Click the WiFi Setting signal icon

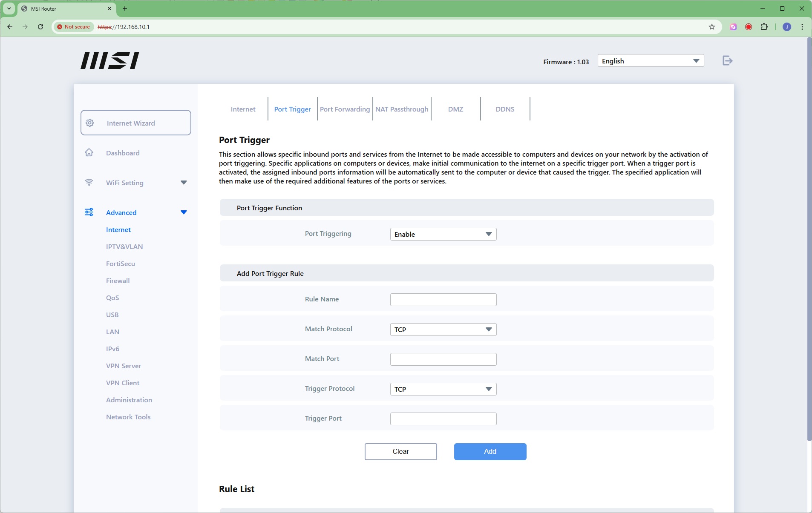tap(89, 183)
